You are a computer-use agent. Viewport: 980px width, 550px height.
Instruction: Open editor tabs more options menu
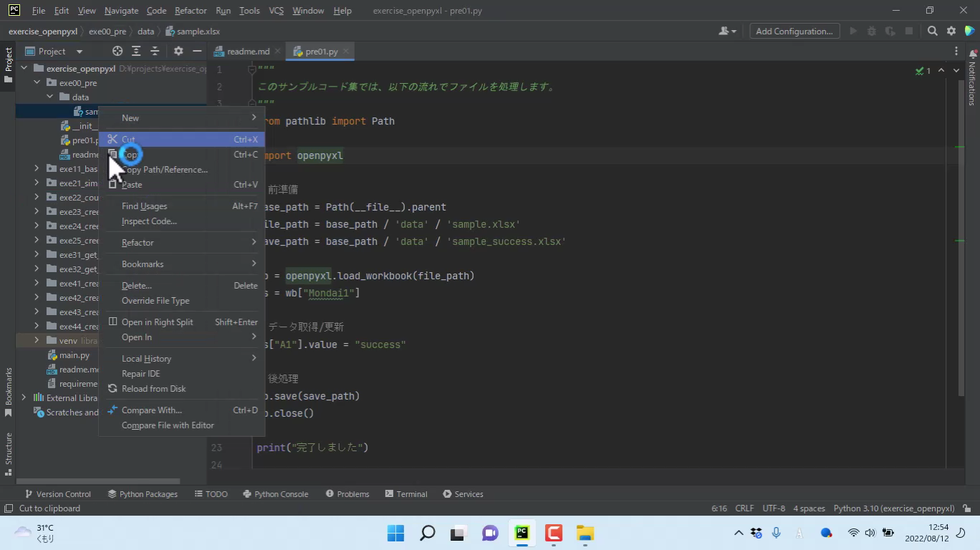coord(956,51)
